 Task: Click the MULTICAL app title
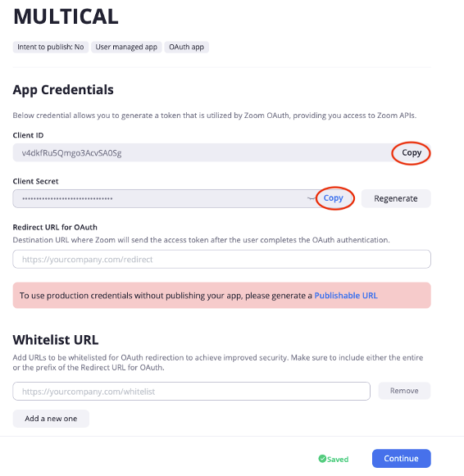pyautogui.click(x=66, y=16)
